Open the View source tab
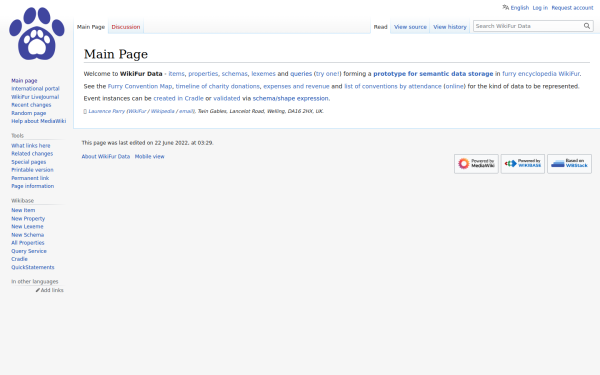Viewport: 600px width, 375px height. 410,27
